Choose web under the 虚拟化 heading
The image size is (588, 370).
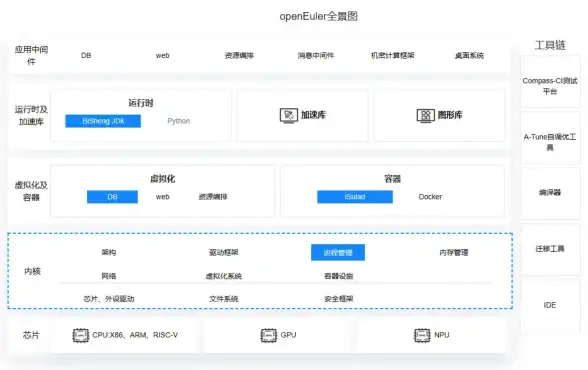(162, 197)
